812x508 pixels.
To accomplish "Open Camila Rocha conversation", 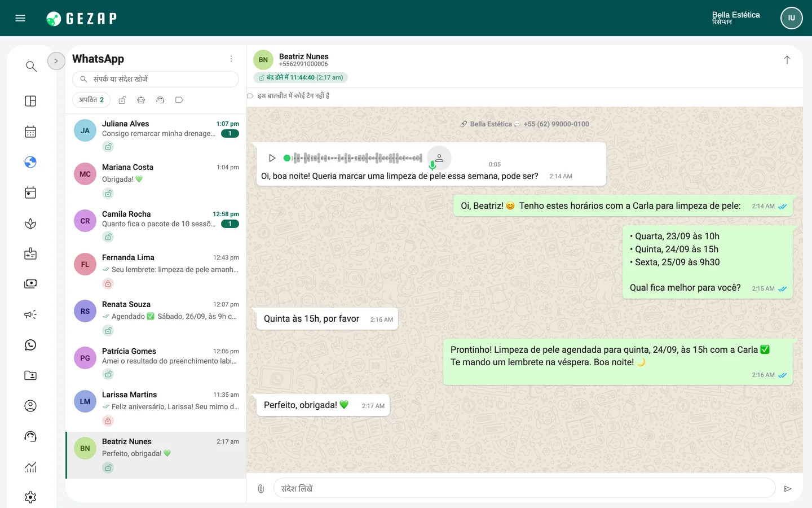I will pyautogui.click(x=156, y=225).
